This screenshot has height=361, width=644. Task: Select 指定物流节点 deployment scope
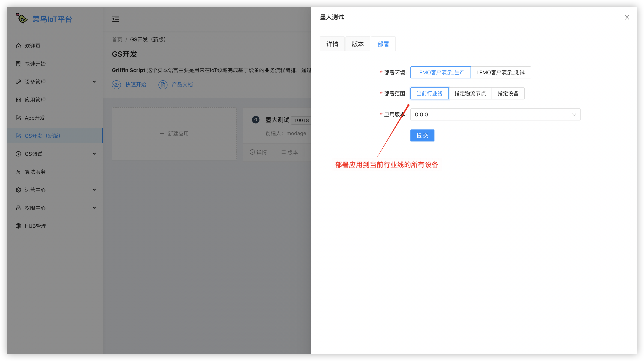pyautogui.click(x=470, y=93)
